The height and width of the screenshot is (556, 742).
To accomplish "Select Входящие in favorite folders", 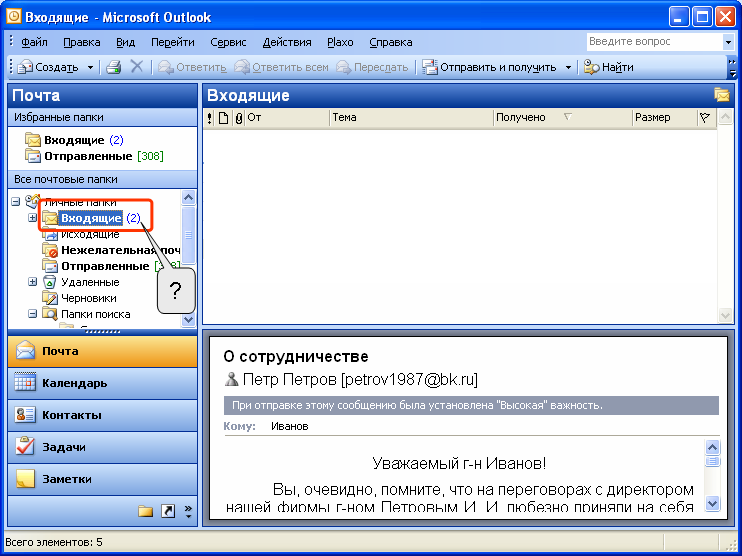I will (x=74, y=140).
